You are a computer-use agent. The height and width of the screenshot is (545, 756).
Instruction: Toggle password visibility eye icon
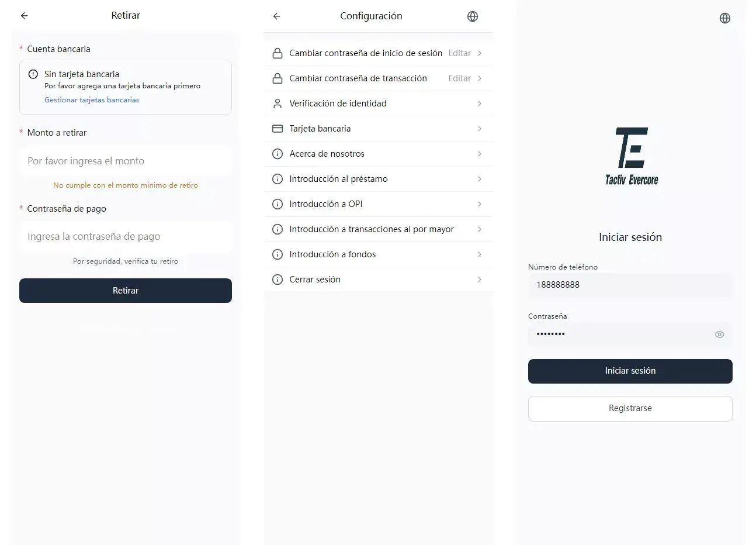719,334
